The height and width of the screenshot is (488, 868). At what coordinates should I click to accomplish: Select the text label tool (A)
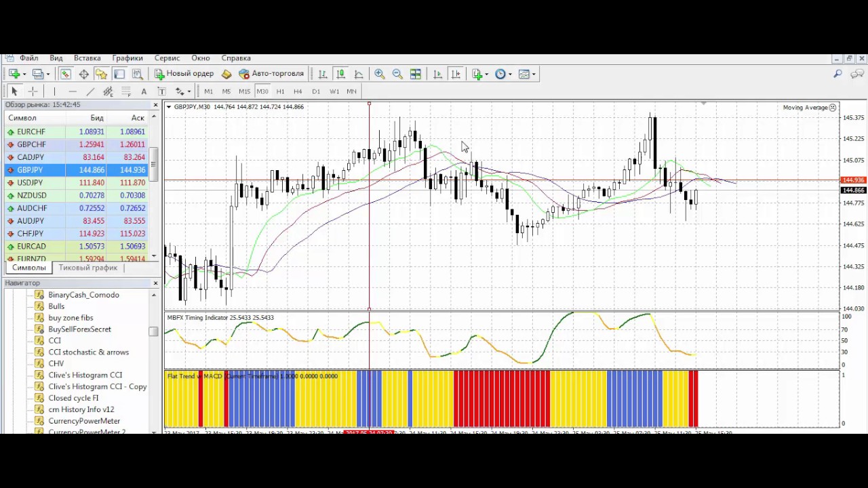pos(144,91)
